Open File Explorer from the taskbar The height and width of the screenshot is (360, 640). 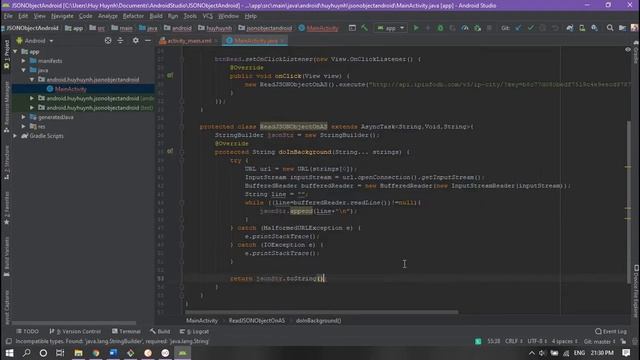[78, 353]
